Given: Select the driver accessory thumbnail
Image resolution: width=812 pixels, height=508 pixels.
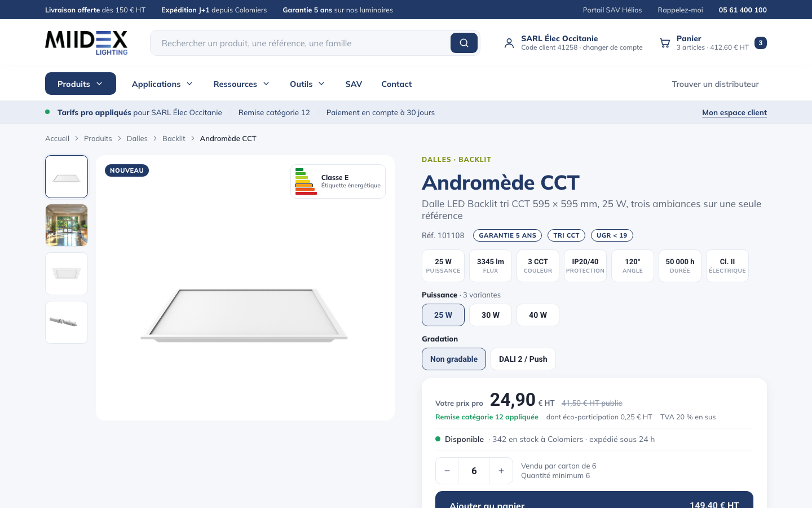Looking at the screenshot, I should [x=67, y=322].
